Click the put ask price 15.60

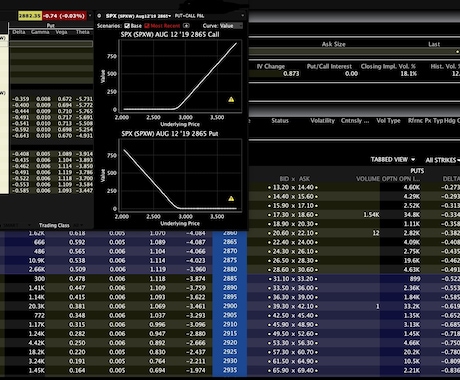305,197
